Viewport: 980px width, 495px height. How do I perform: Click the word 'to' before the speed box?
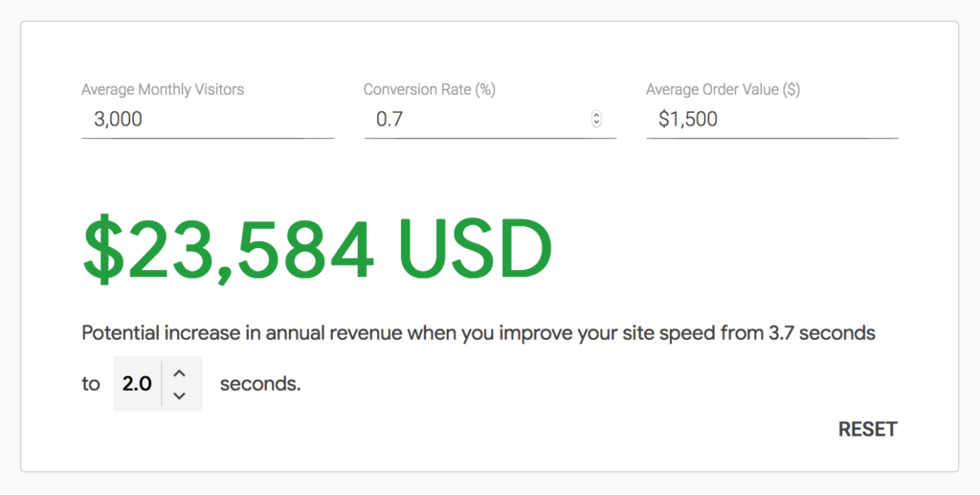pyautogui.click(x=91, y=384)
